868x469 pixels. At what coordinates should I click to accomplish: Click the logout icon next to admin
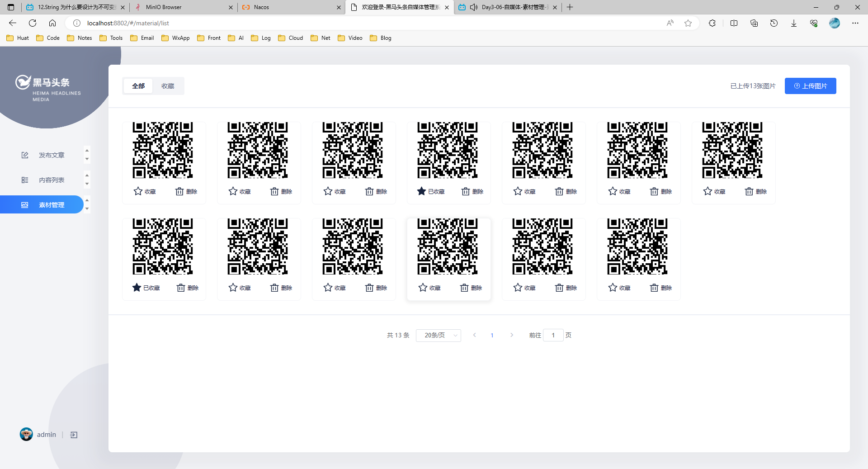coord(74,435)
